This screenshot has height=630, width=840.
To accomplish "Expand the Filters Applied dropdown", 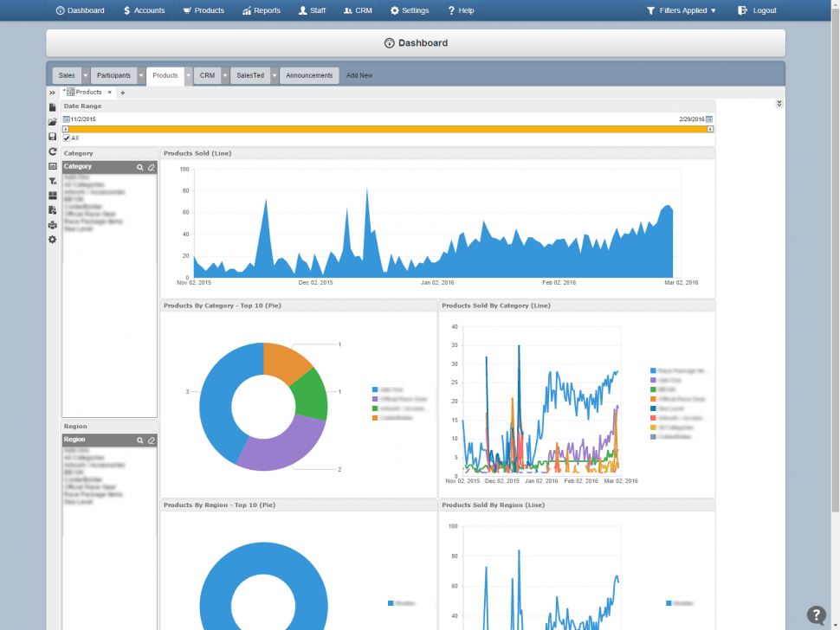I will (681, 10).
